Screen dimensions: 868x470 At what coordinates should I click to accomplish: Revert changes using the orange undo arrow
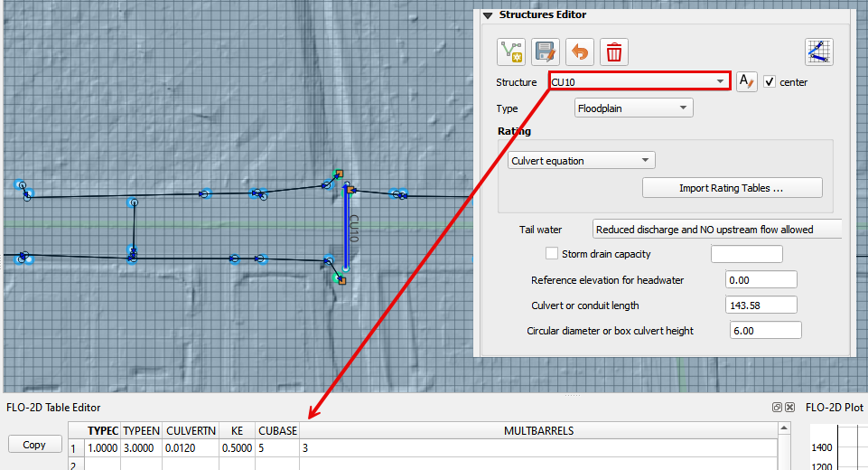[x=579, y=52]
